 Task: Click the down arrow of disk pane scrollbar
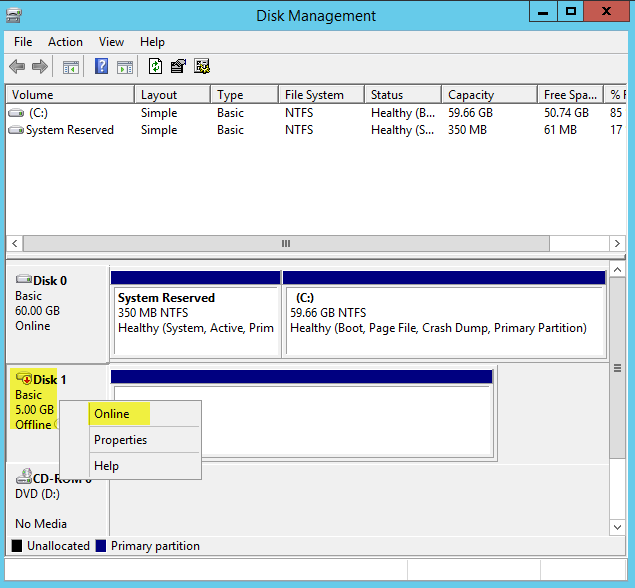[617, 527]
